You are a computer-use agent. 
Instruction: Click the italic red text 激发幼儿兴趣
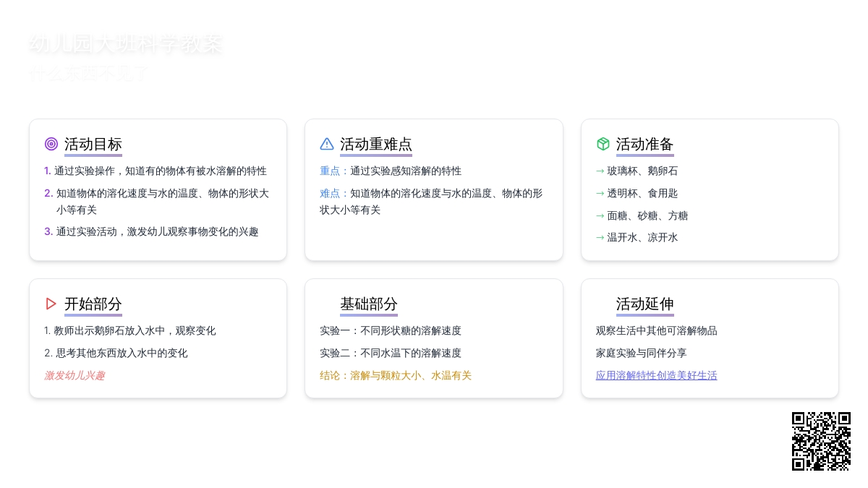[75, 375]
